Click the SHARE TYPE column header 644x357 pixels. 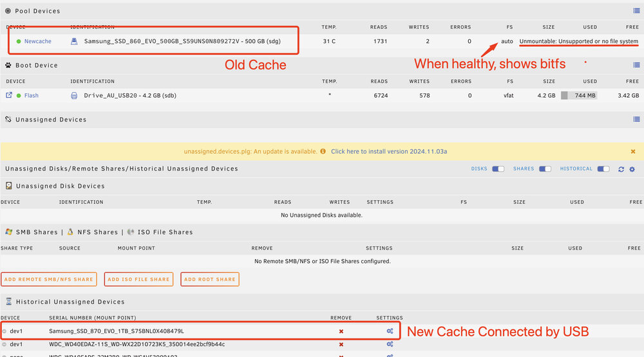[x=17, y=248]
